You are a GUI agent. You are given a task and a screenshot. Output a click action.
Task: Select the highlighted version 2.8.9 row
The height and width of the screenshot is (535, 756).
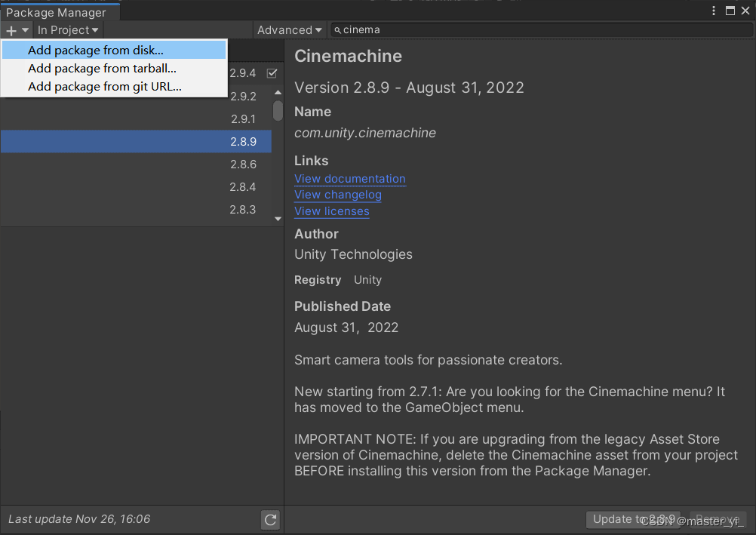point(136,141)
